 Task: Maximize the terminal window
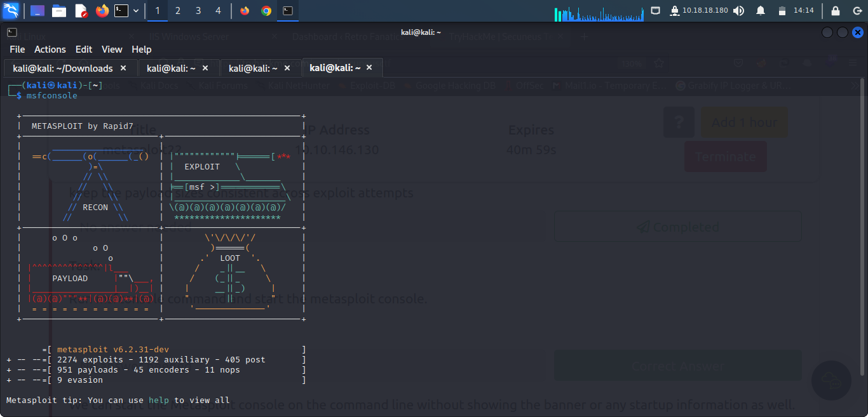coord(843,32)
